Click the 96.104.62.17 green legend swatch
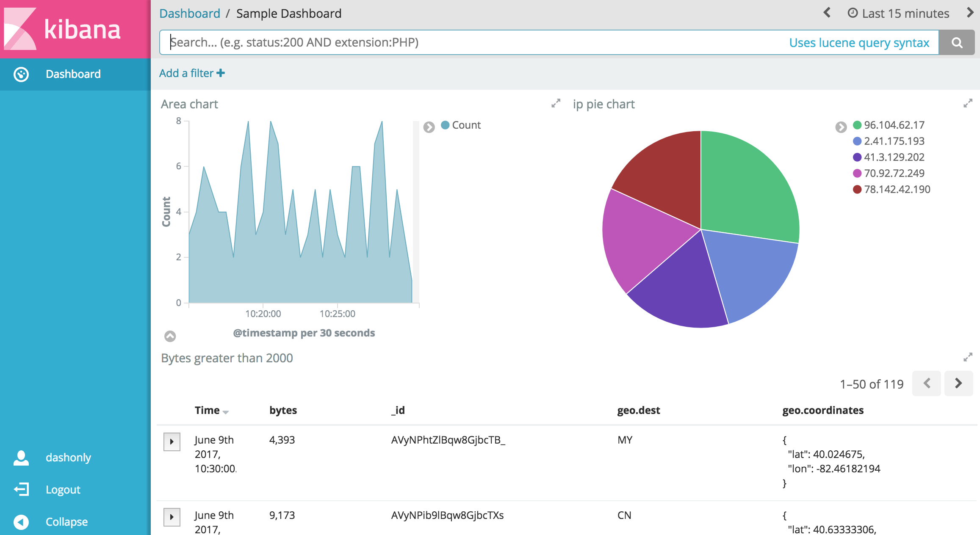This screenshot has width=980, height=535. [857, 125]
